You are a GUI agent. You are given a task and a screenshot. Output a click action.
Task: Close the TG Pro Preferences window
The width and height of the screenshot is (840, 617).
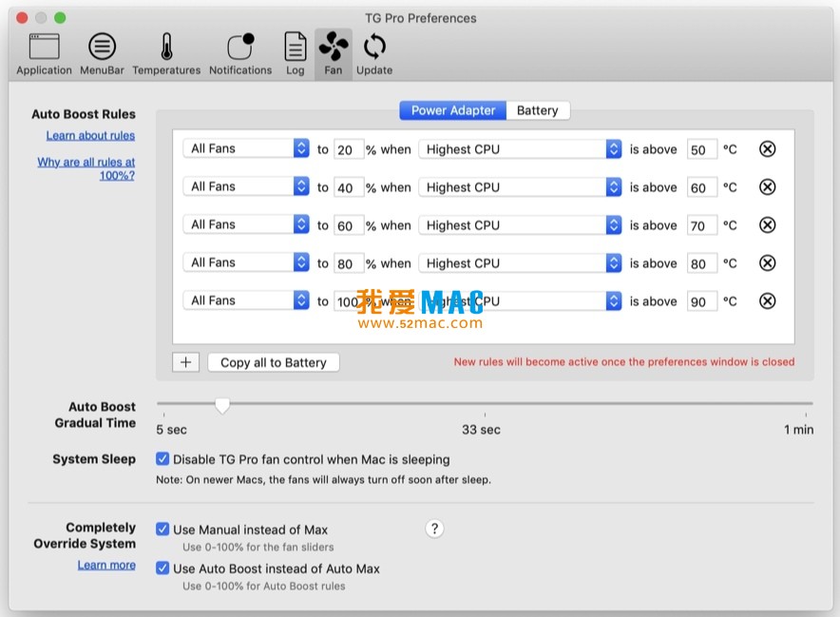coord(22,18)
